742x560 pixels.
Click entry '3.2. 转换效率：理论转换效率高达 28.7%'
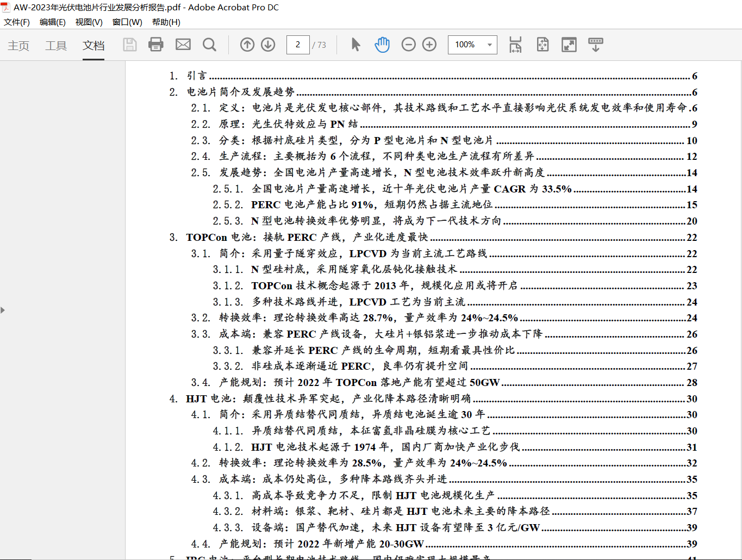click(444, 318)
